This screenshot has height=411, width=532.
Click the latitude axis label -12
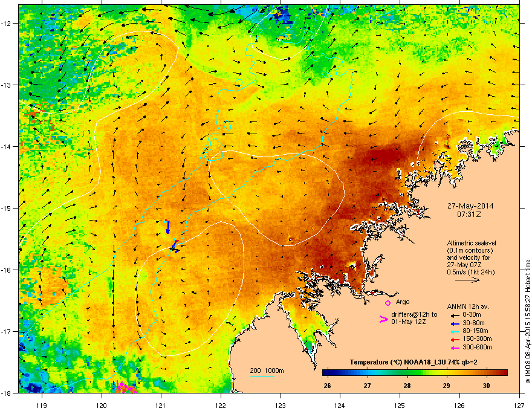[x=6, y=24]
